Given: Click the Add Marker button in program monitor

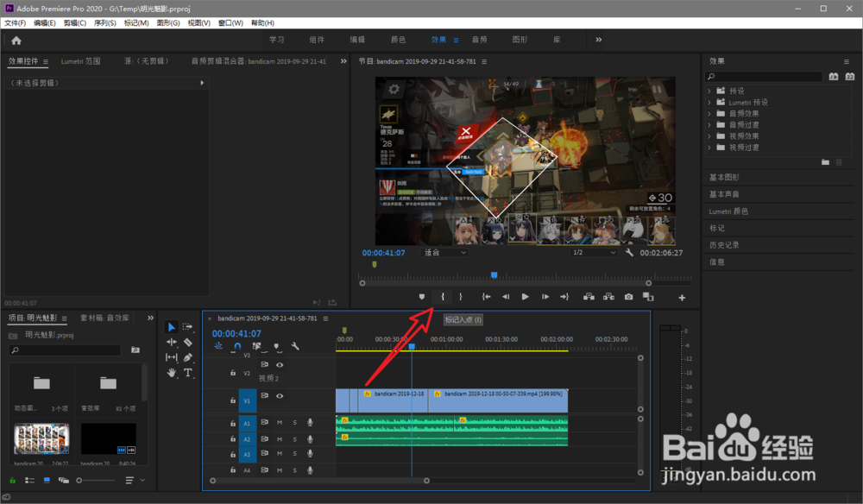Looking at the screenshot, I should (x=422, y=297).
